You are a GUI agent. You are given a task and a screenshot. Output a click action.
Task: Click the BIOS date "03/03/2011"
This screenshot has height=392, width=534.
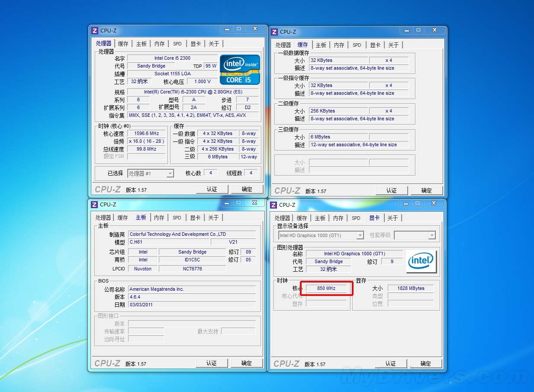192,305
